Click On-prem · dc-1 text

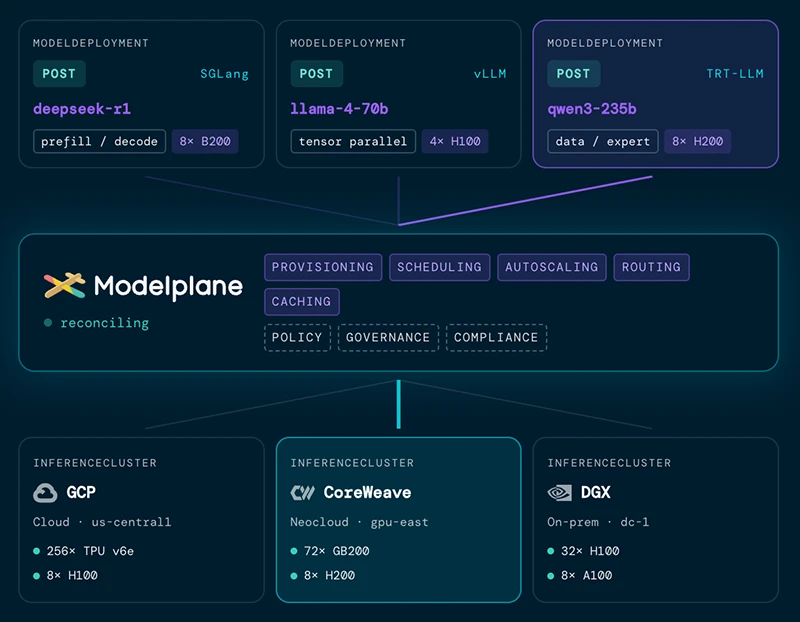[x=598, y=523]
